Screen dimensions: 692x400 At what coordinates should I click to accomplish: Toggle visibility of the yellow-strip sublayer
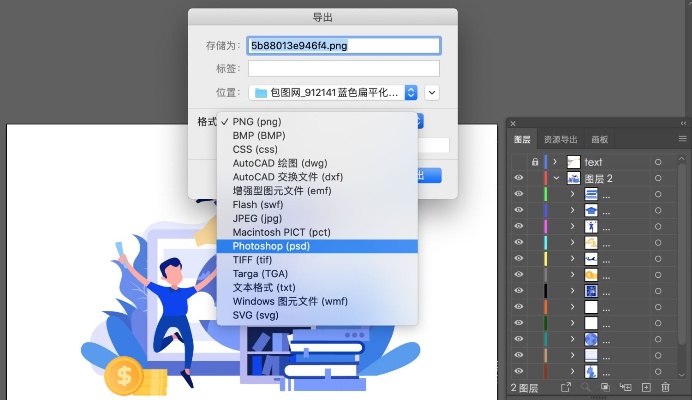tap(519, 258)
